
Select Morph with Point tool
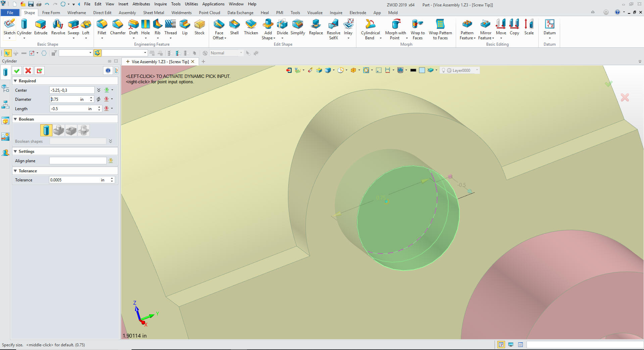point(395,29)
